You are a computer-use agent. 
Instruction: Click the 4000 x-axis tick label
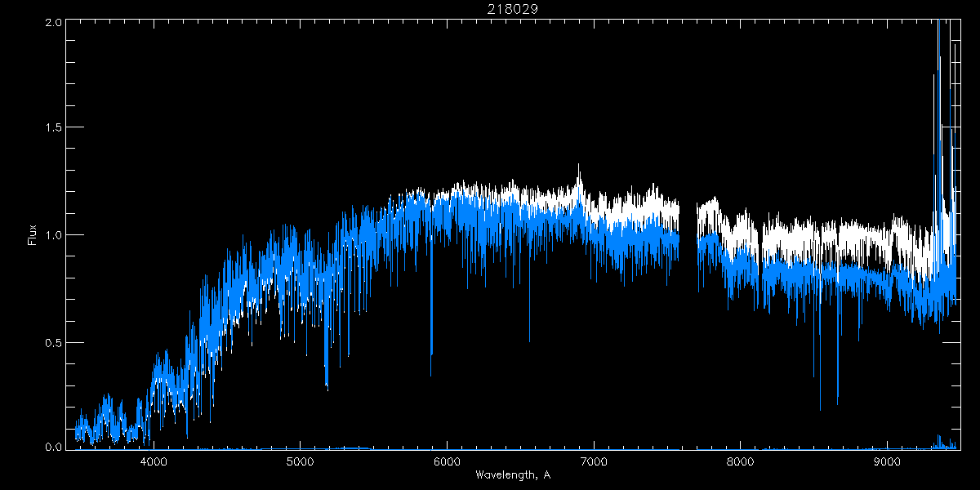tap(154, 461)
